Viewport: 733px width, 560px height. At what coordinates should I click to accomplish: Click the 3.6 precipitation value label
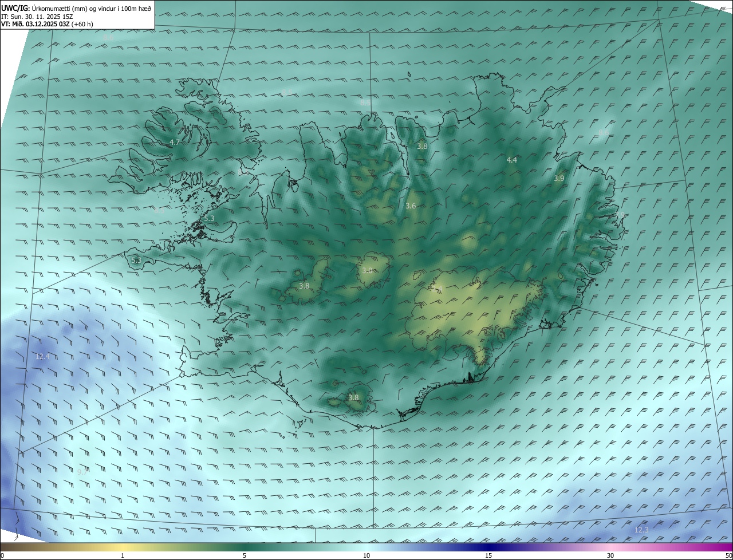[411, 206]
